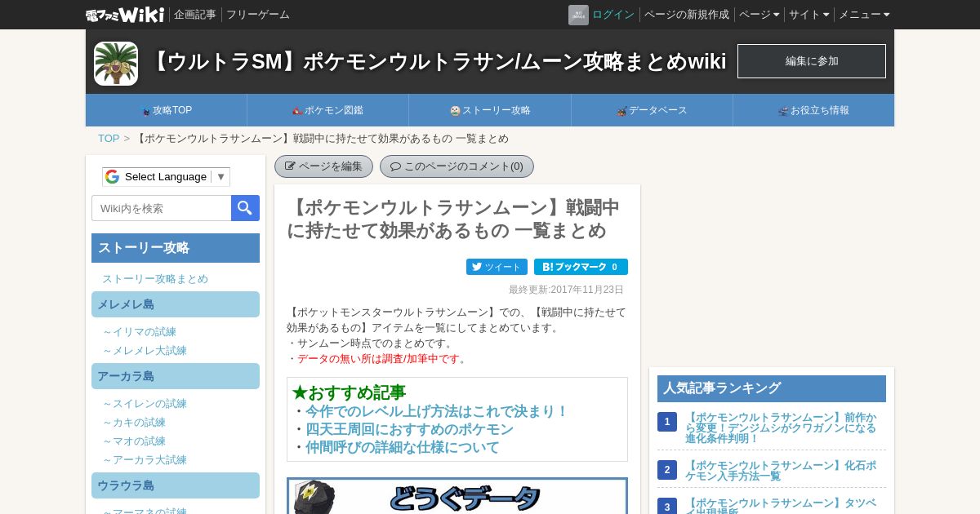
Task: Open ～メレメレ大試練 sidebar link
Action: [x=145, y=351]
